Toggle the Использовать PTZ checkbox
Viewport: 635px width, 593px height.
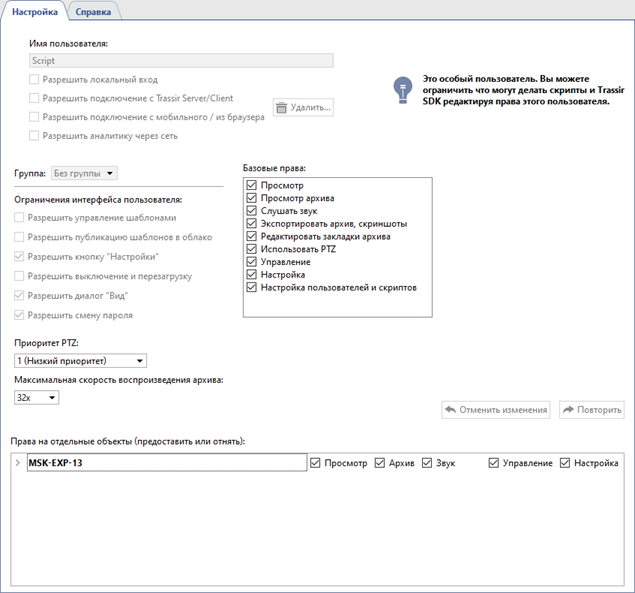click(251, 249)
